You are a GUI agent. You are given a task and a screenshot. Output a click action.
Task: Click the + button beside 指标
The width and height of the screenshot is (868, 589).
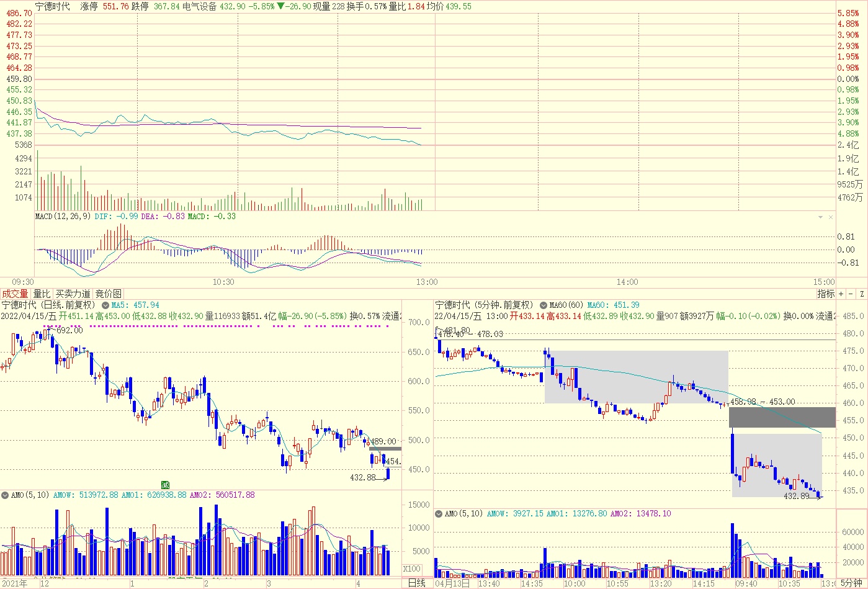[x=841, y=294]
